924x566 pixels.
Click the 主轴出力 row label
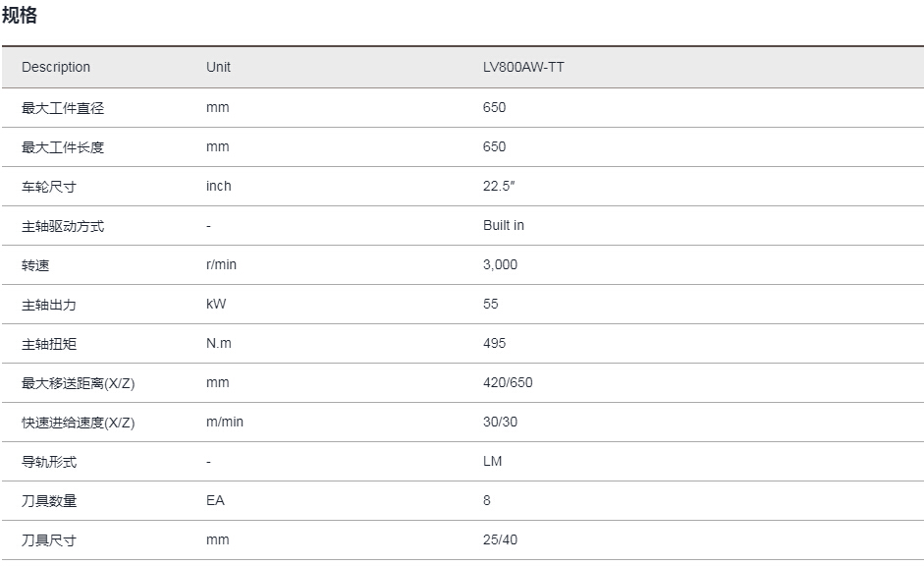(x=49, y=305)
